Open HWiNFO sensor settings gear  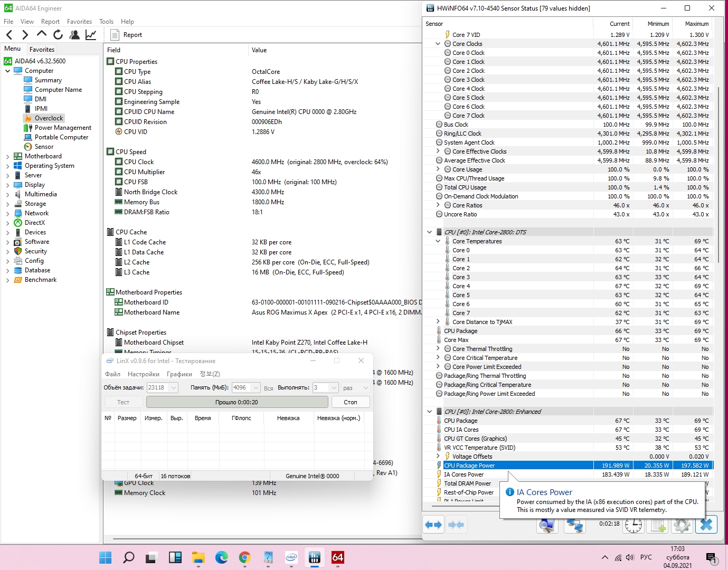682,525
